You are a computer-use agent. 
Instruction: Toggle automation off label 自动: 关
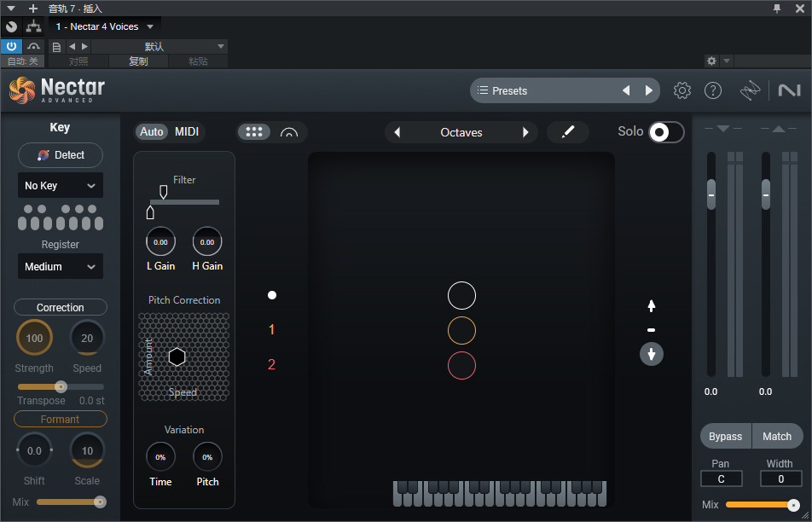click(x=23, y=61)
